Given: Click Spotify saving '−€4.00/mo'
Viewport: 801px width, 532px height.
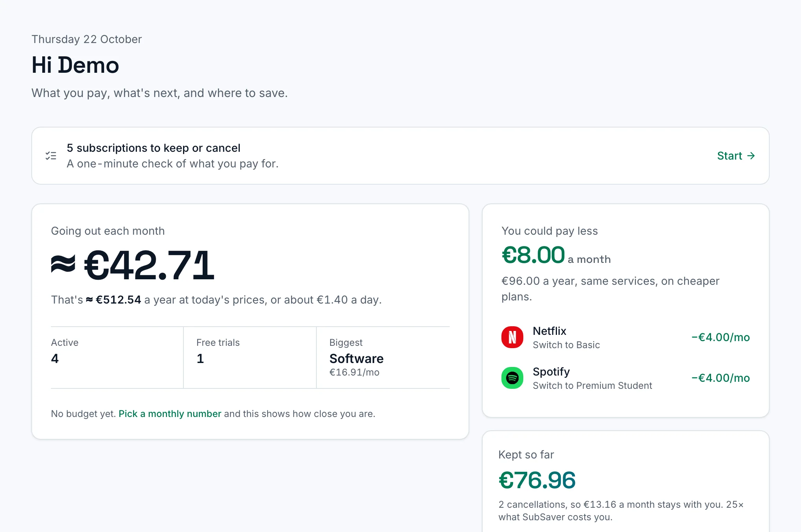Looking at the screenshot, I should [720, 378].
